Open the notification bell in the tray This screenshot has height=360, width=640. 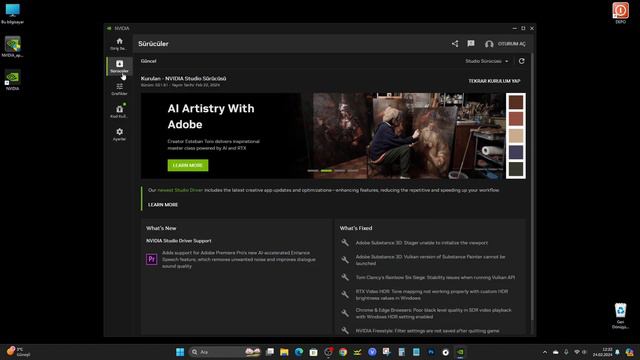617,352
